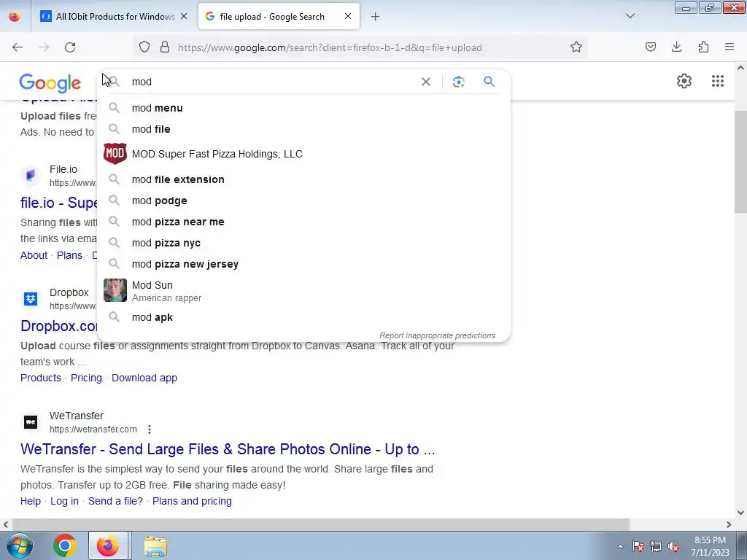Click the MOD pizza logo thumbnail
This screenshot has width=747, height=560.
click(115, 153)
